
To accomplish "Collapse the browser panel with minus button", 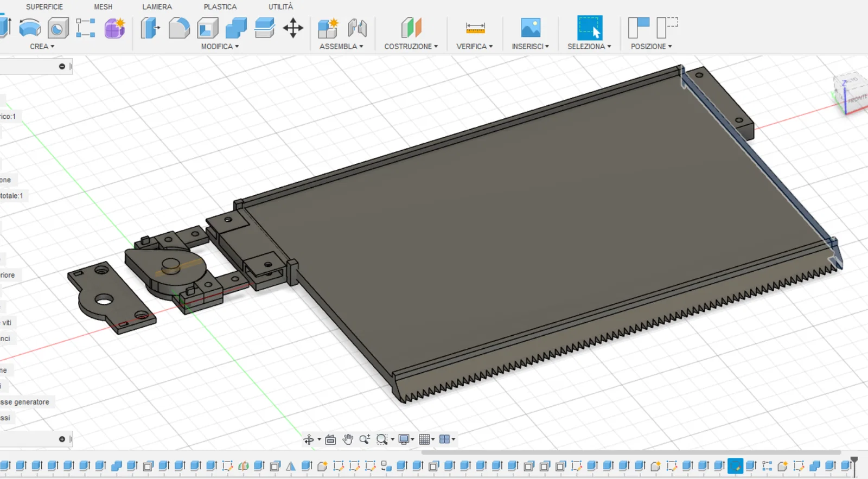I will tap(62, 66).
